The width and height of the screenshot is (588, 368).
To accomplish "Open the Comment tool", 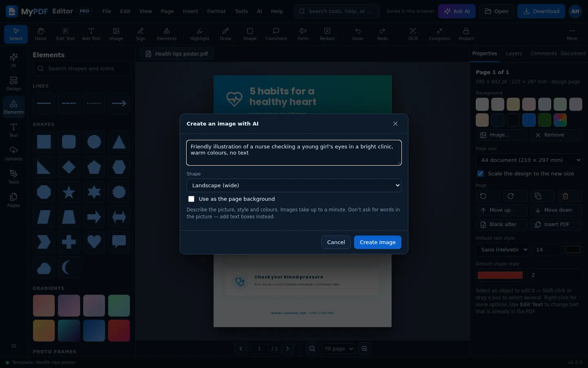I will 276,34.
